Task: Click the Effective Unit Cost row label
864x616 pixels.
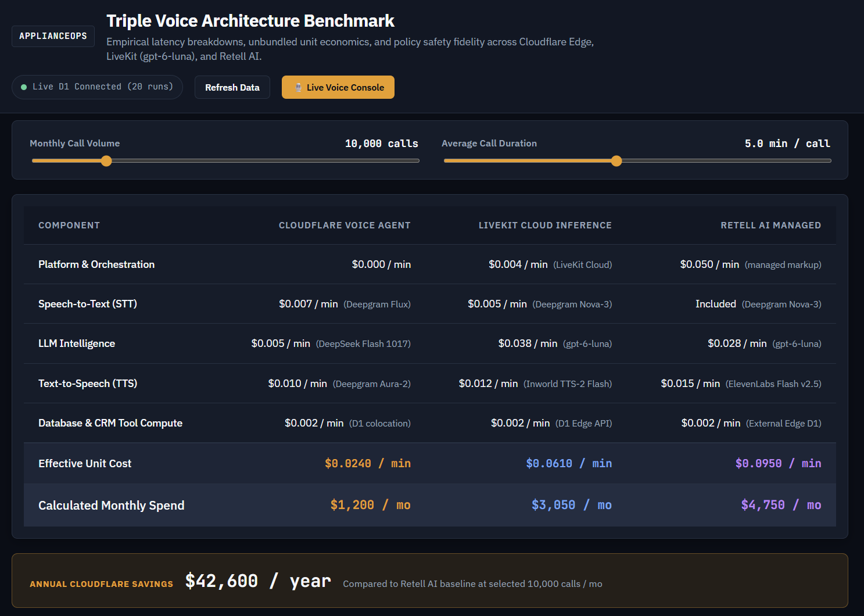Action: click(x=85, y=464)
